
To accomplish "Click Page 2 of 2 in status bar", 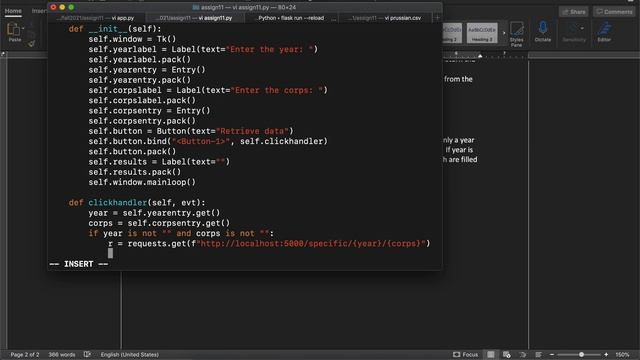I will 25,355.
